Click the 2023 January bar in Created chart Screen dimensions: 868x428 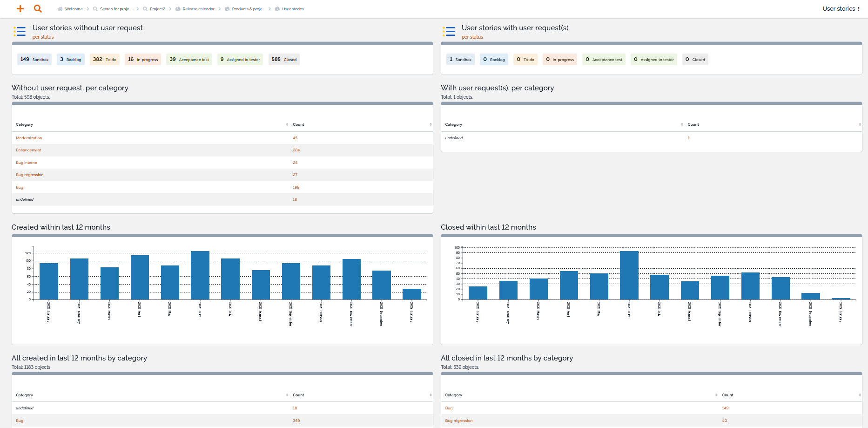[x=49, y=281]
